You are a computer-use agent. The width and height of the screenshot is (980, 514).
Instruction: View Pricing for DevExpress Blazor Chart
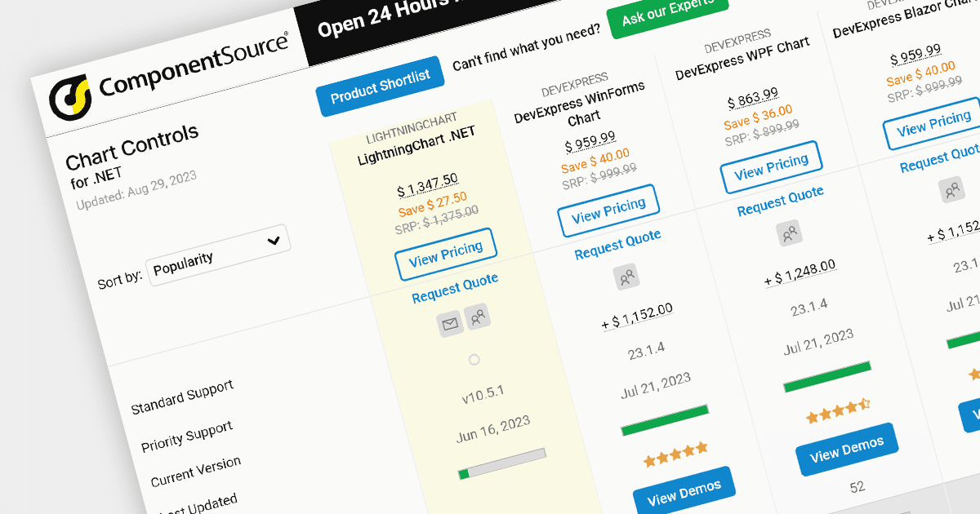933,123
